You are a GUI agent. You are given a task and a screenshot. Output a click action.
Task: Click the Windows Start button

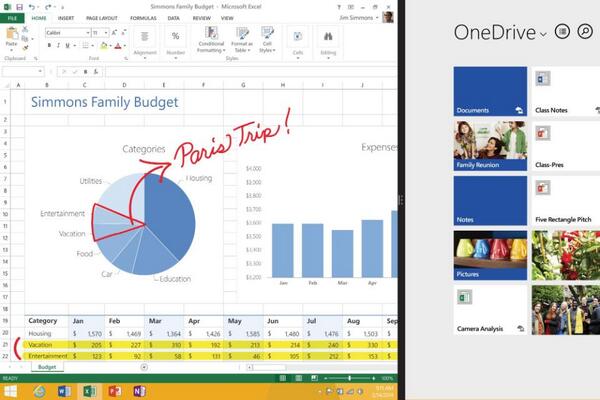[x=10, y=391]
